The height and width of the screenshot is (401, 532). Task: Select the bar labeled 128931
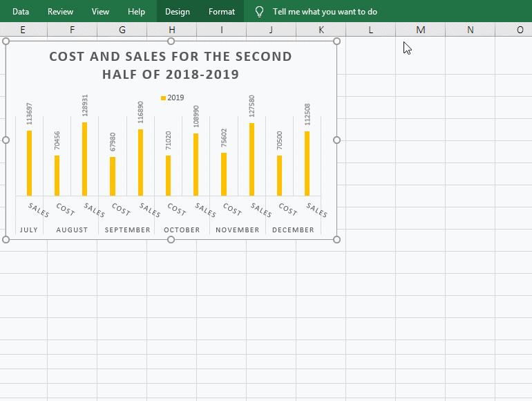coord(85,159)
